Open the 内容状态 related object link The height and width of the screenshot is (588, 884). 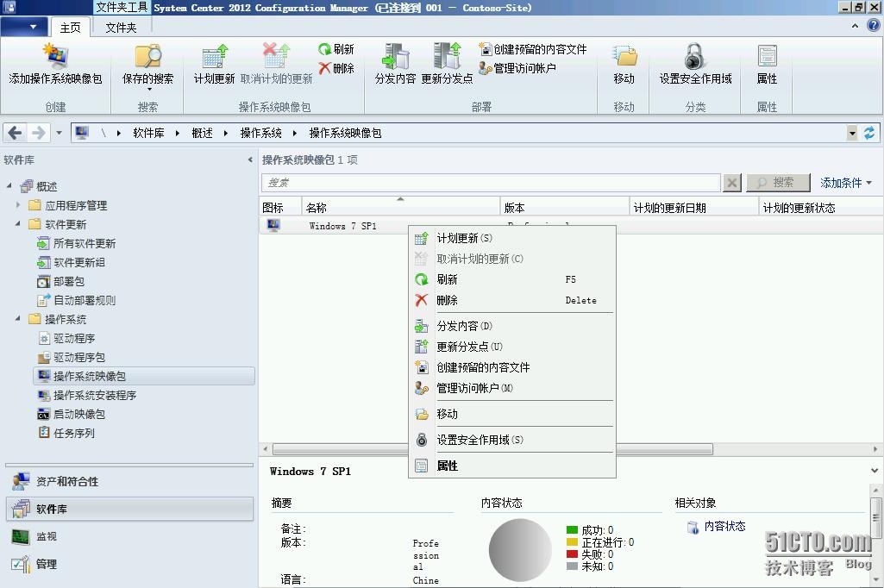(724, 527)
